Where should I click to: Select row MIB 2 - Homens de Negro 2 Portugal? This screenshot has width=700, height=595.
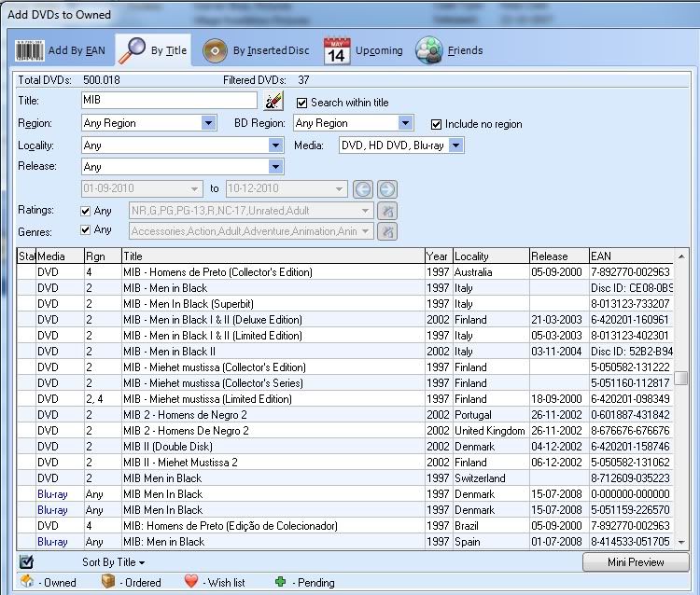point(344,415)
